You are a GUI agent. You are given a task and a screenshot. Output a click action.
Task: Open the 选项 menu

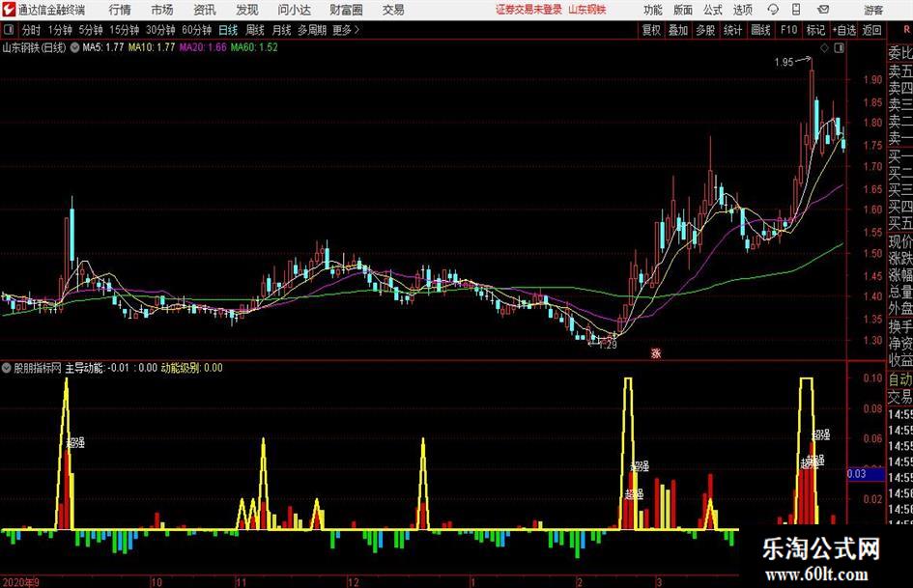tap(742, 10)
